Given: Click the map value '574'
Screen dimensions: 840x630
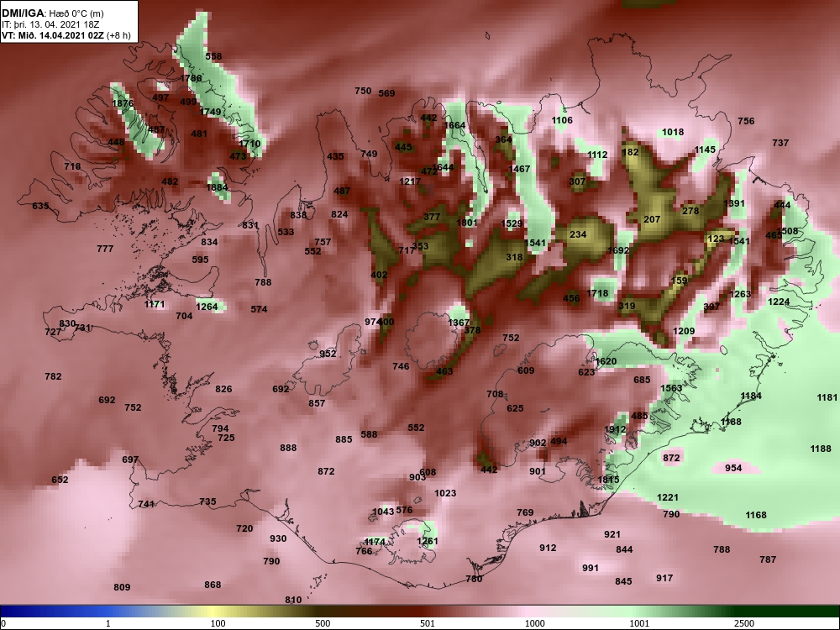Looking at the screenshot, I should (259, 309).
